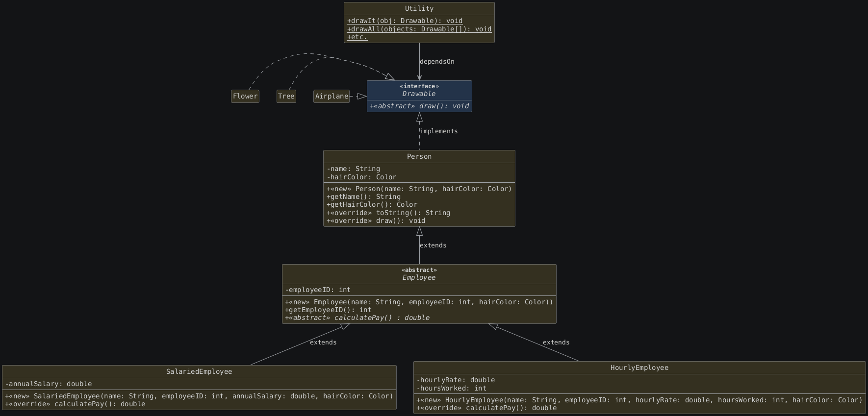
Task: Click the «interface» stereotype label
Action: tap(419, 86)
